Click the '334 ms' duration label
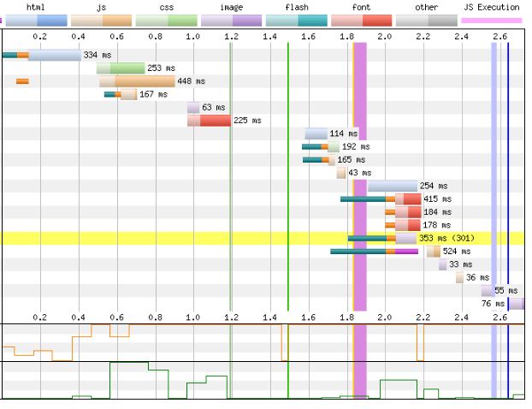 [98, 55]
